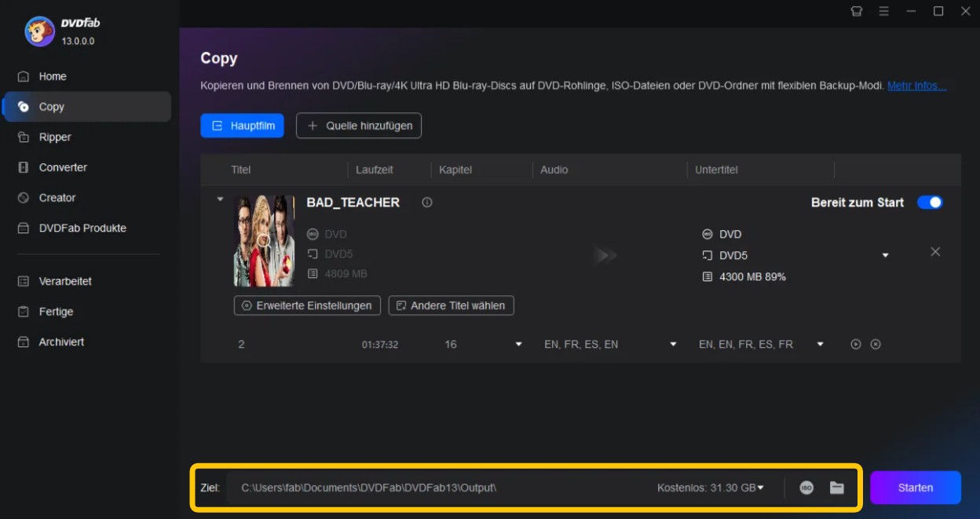This screenshot has height=519, width=980.
Task: Collapse the BAD_TEACHER source entry
Action: pos(220,199)
